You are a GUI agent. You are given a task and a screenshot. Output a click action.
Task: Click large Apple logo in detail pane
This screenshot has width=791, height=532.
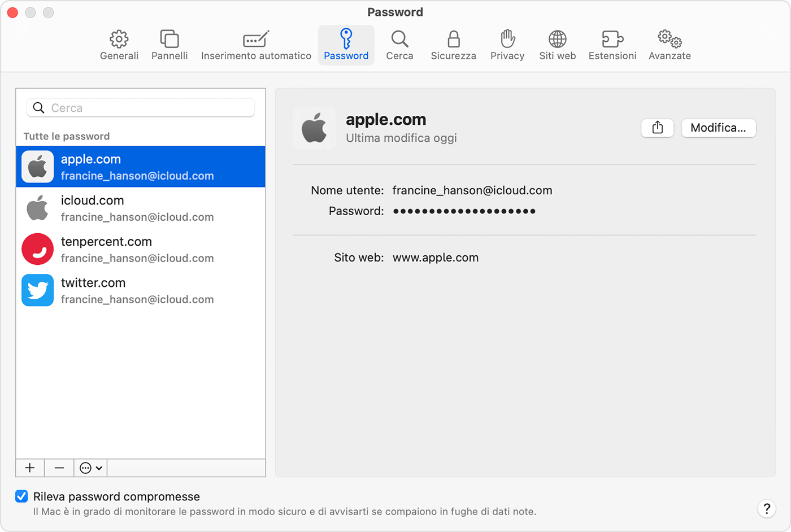point(314,128)
